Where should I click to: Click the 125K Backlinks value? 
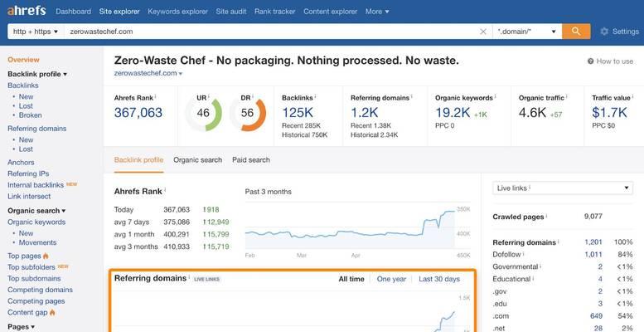click(x=297, y=112)
